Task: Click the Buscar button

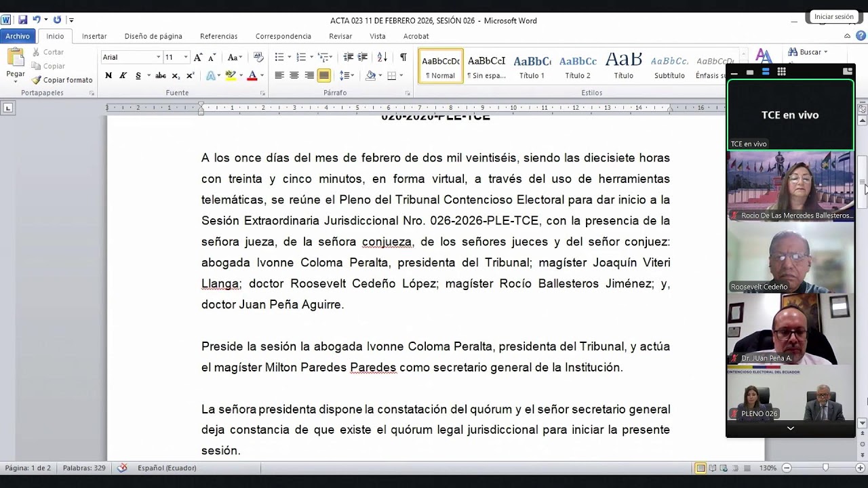Action: point(804,52)
